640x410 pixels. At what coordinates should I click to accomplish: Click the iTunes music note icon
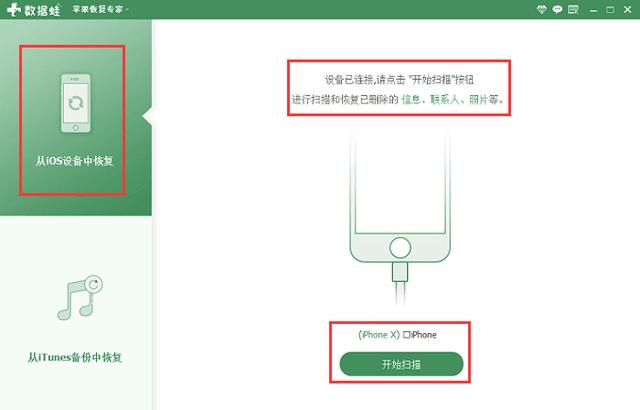80,297
